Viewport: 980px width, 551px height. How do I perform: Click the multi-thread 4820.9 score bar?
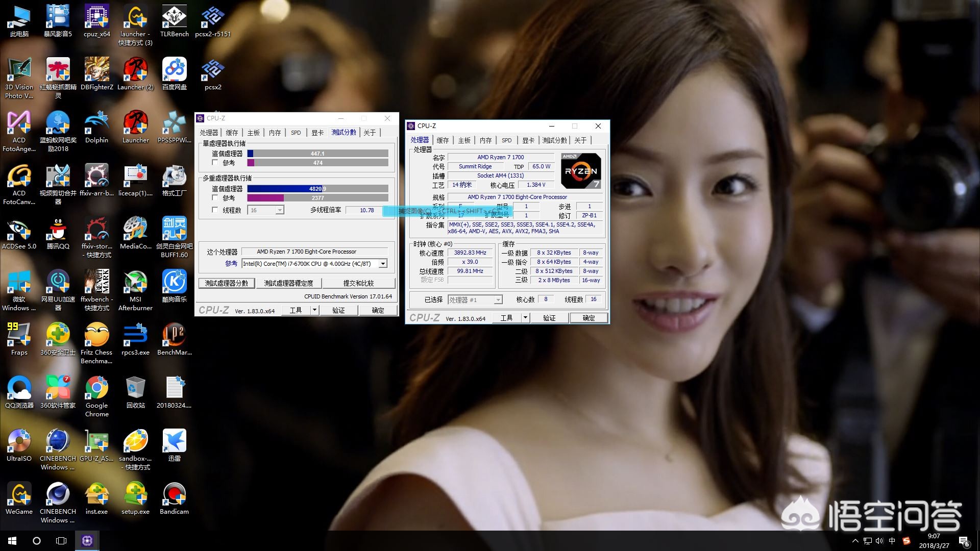pos(317,189)
